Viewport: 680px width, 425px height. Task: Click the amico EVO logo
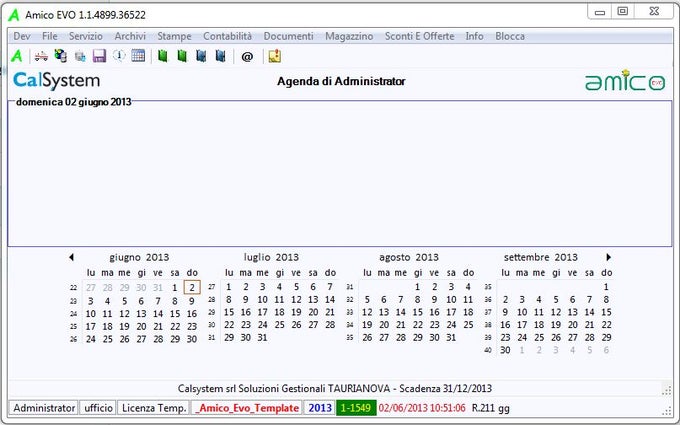point(625,81)
